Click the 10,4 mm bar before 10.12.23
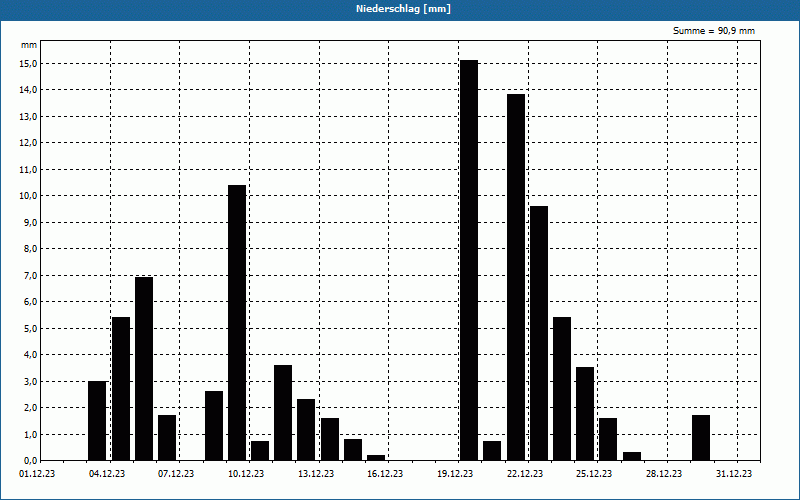800x500 pixels. coord(237,323)
